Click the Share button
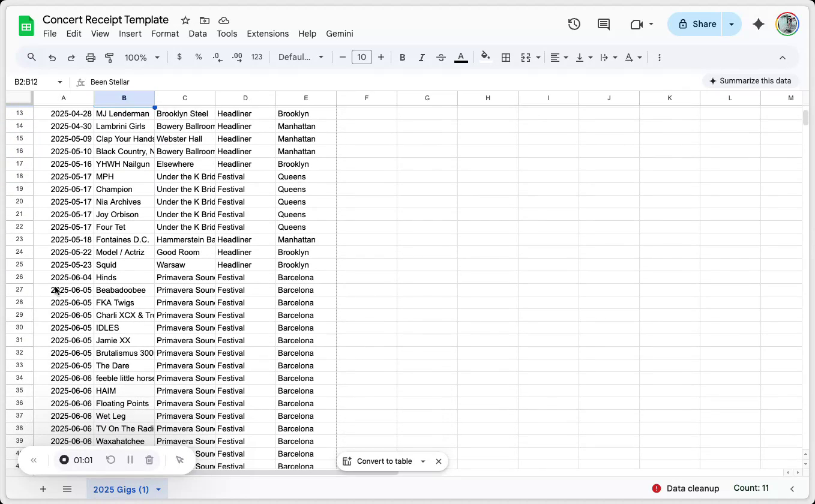The height and width of the screenshot is (504, 815). tap(697, 24)
